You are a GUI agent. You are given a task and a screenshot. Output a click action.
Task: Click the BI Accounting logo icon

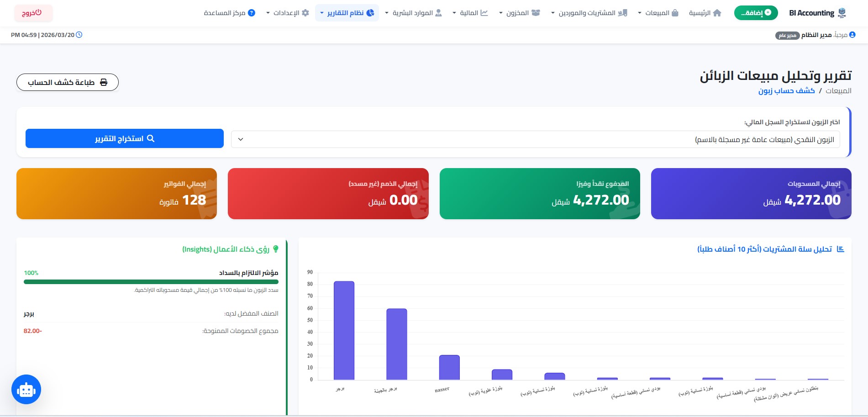(842, 13)
